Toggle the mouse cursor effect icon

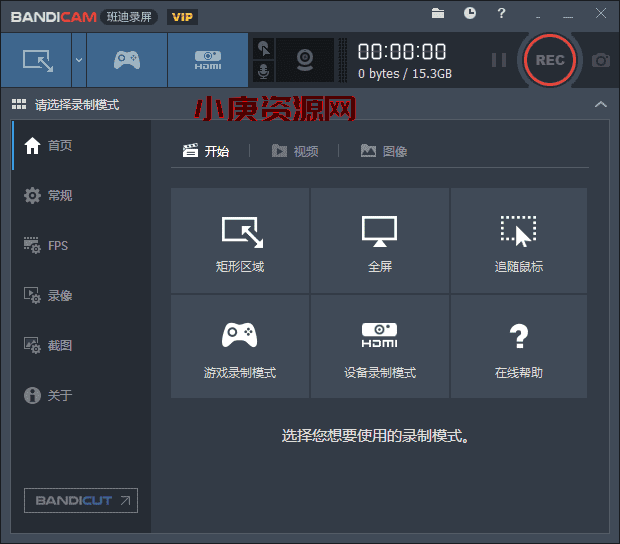coord(263,48)
